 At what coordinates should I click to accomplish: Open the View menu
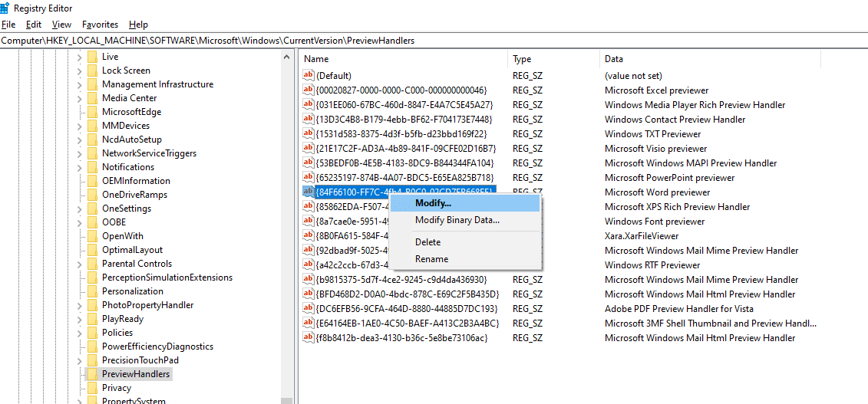[61, 25]
